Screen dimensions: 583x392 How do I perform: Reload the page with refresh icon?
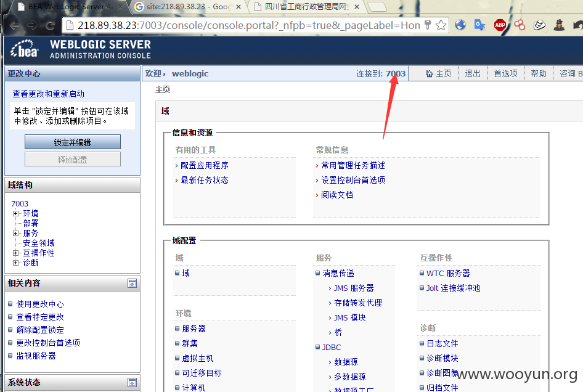pos(50,25)
